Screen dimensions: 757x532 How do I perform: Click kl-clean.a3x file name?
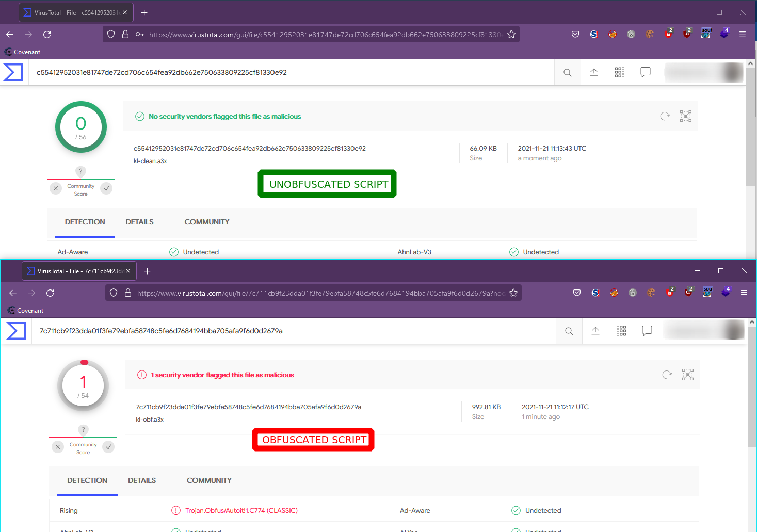150,161
